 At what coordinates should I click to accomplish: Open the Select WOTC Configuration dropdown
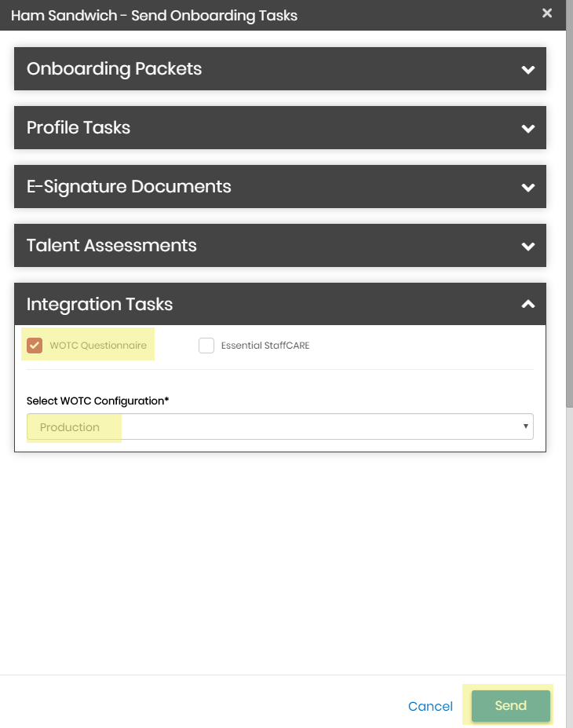(279, 426)
